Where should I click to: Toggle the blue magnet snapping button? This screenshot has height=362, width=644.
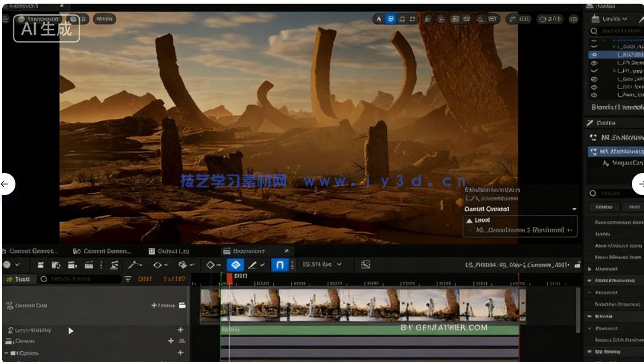[x=280, y=265]
